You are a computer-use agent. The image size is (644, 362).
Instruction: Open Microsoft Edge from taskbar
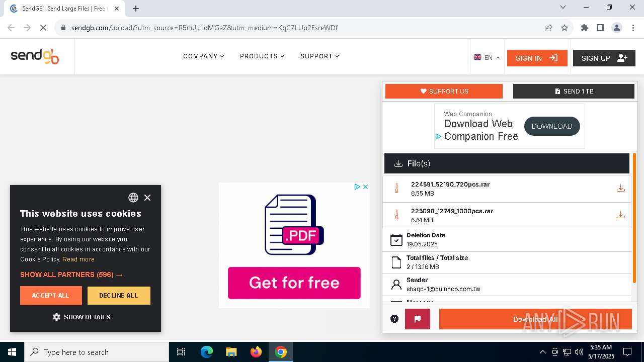pyautogui.click(x=207, y=352)
